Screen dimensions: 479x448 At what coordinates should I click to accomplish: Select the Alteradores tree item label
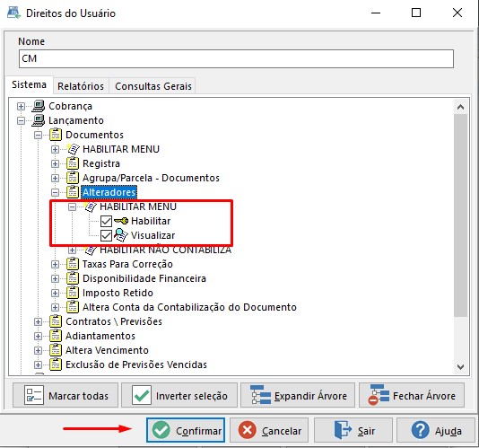tap(109, 192)
